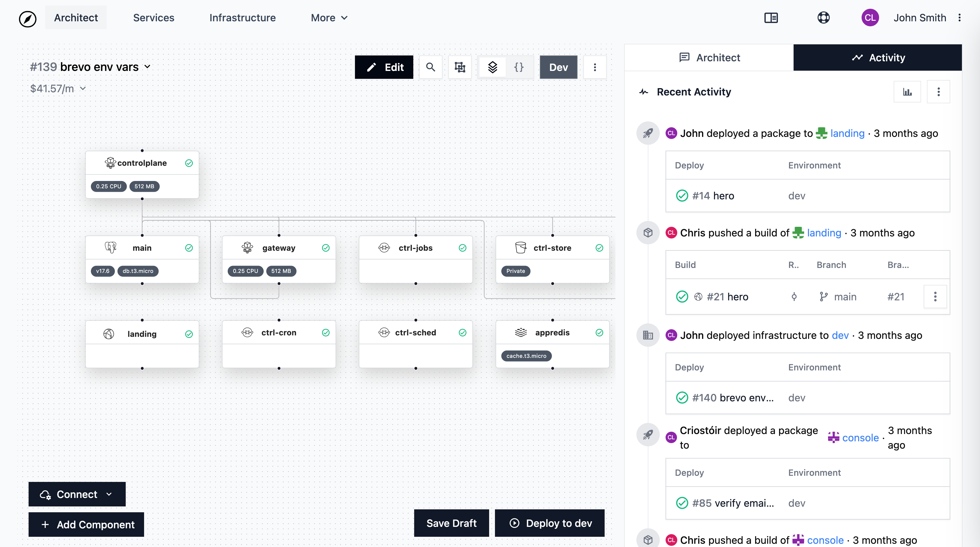The image size is (980, 547).
Task: Click the db.t3.micro tag on main
Action: 138,271
